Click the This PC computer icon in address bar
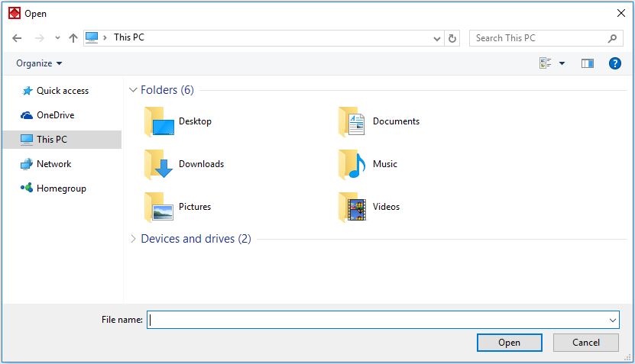 tap(92, 37)
